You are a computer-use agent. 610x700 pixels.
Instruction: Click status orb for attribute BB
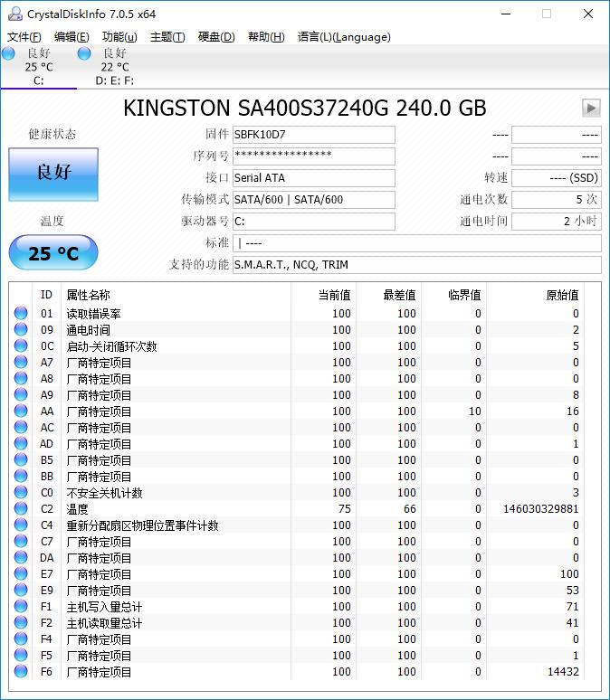coord(21,476)
